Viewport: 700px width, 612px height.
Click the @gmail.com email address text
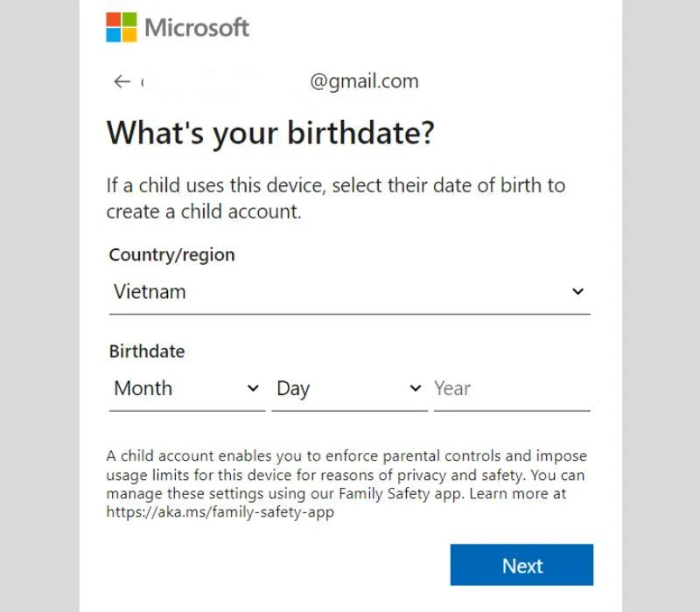[x=364, y=81]
